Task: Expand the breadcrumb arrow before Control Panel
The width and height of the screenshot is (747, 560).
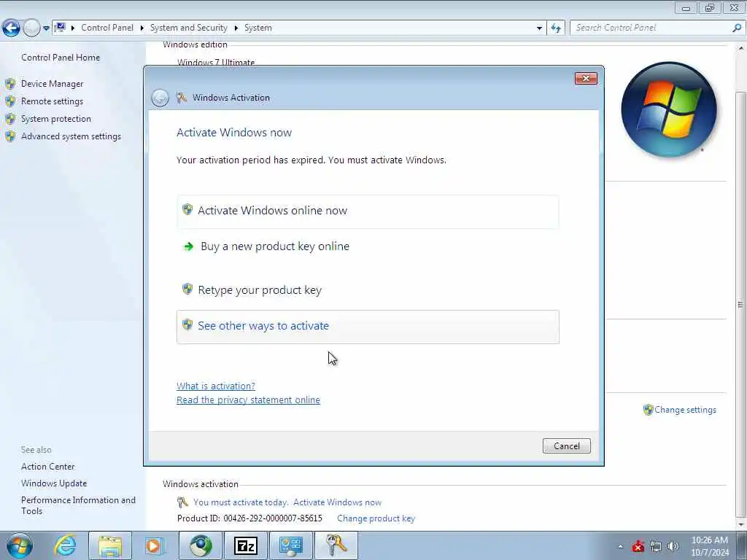Action: click(x=73, y=28)
